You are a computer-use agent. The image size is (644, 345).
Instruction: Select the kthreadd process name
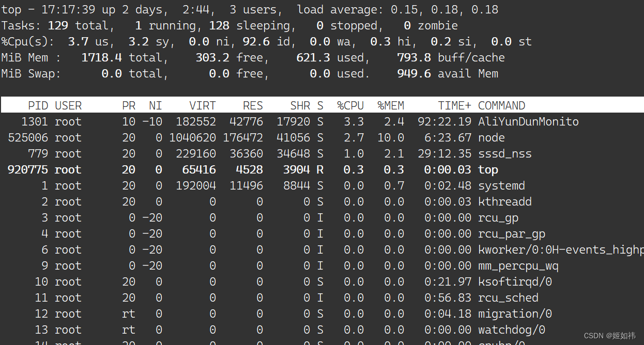click(x=505, y=202)
